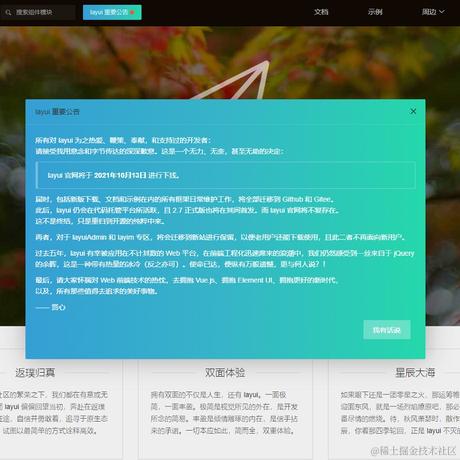The image size is (460, 460).
Task: Open the 示例 menu item
Action: (375, 12)
